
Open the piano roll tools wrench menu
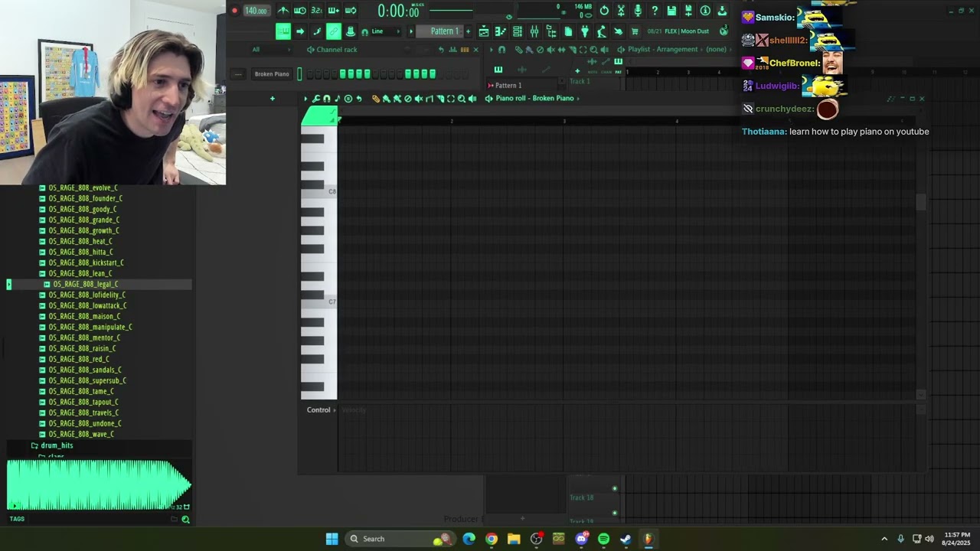(315, 99)
